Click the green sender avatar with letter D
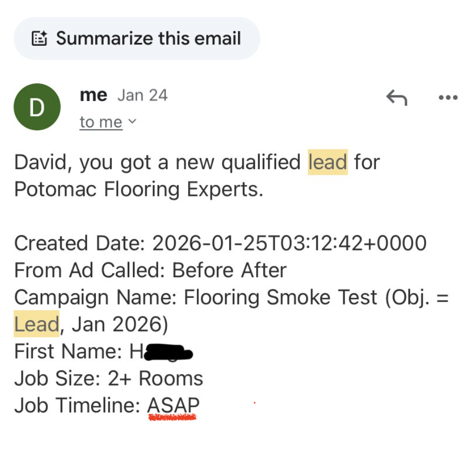The width and height of the screenshot is (476, 467). pos(37,107)
